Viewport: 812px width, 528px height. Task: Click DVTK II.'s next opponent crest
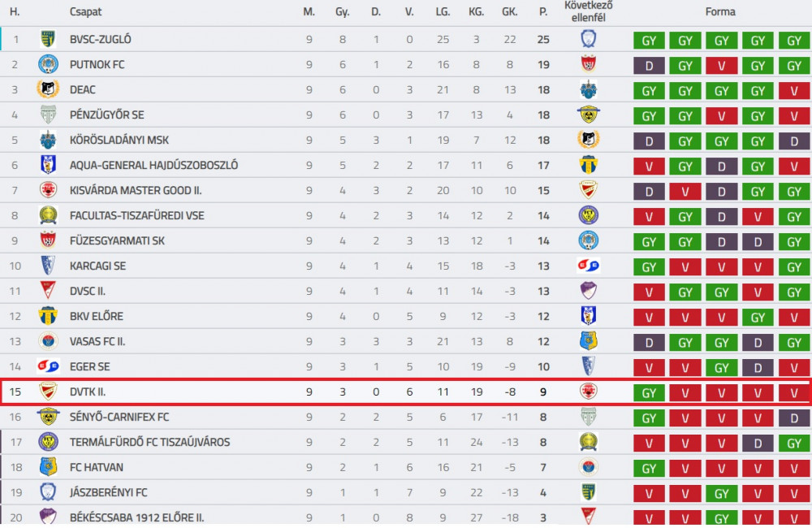click(588, 392)
